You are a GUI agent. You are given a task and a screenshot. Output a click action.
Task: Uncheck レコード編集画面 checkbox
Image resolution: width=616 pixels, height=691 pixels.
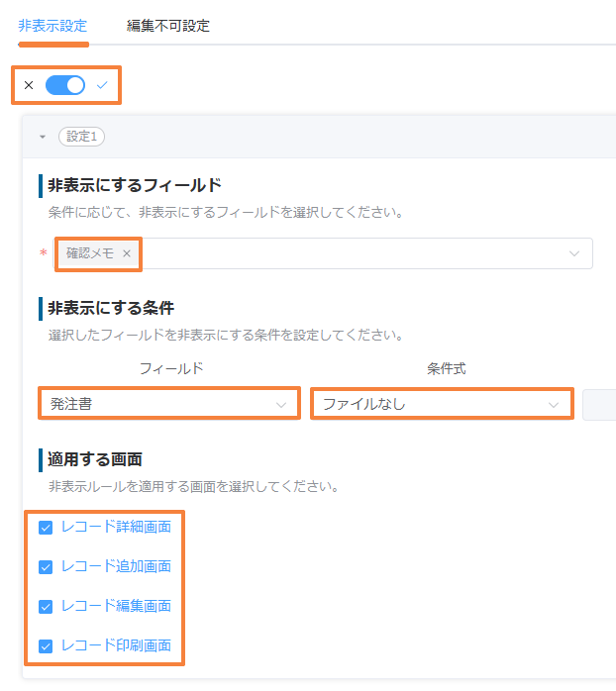[x=46, y=607]
